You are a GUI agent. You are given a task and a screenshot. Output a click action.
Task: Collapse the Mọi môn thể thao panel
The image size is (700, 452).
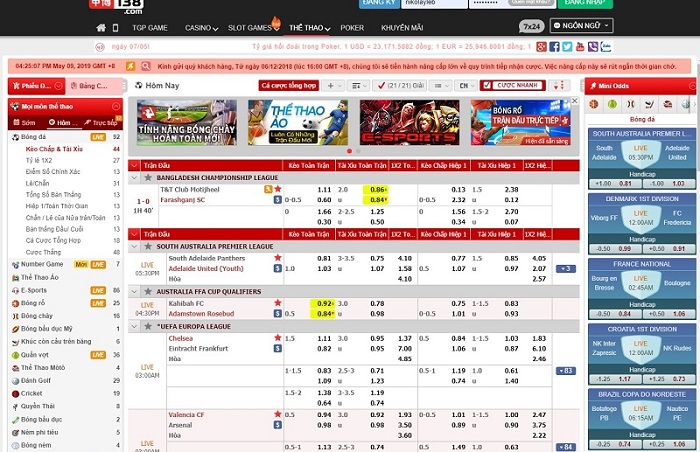[114, 106]
